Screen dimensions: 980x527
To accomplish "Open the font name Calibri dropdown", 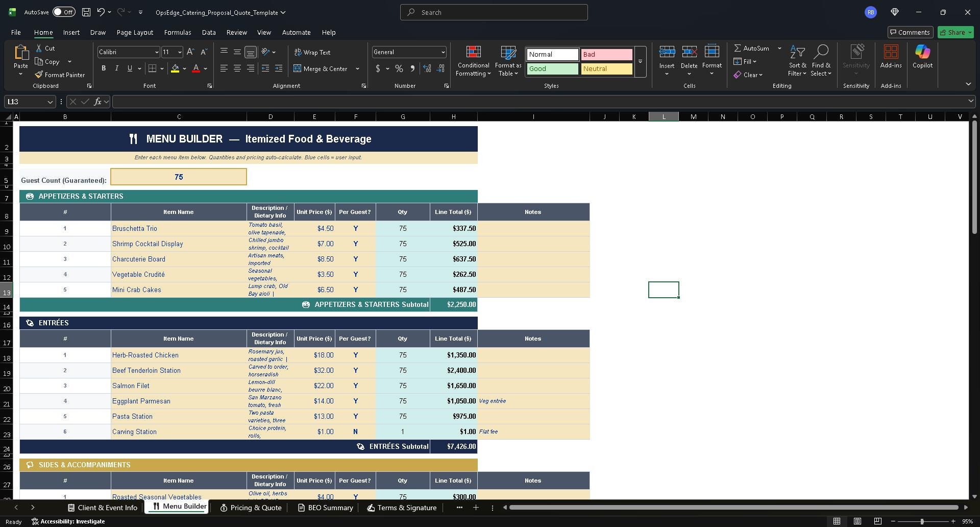I will (x=156, y=52).
